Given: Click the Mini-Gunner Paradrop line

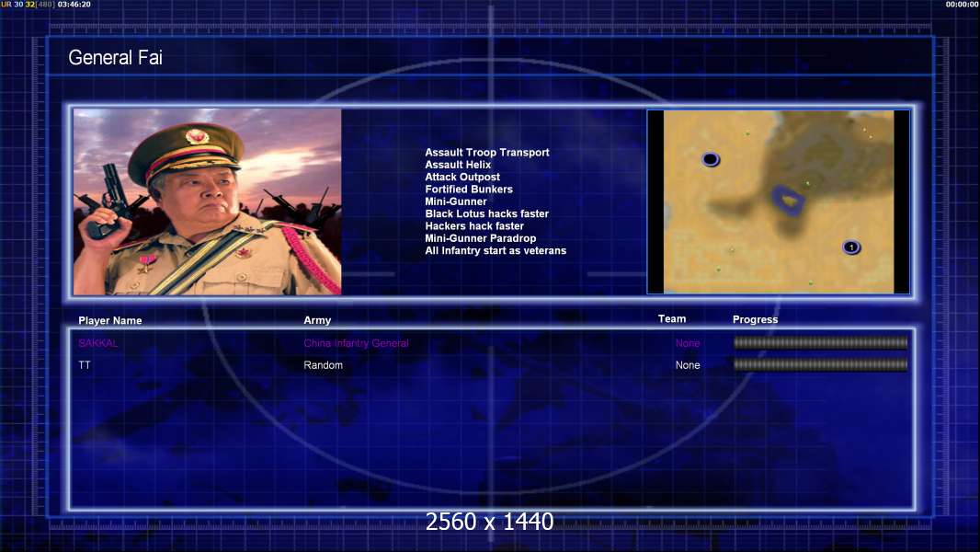Looking at the screenshot, I should coord(480,238).
